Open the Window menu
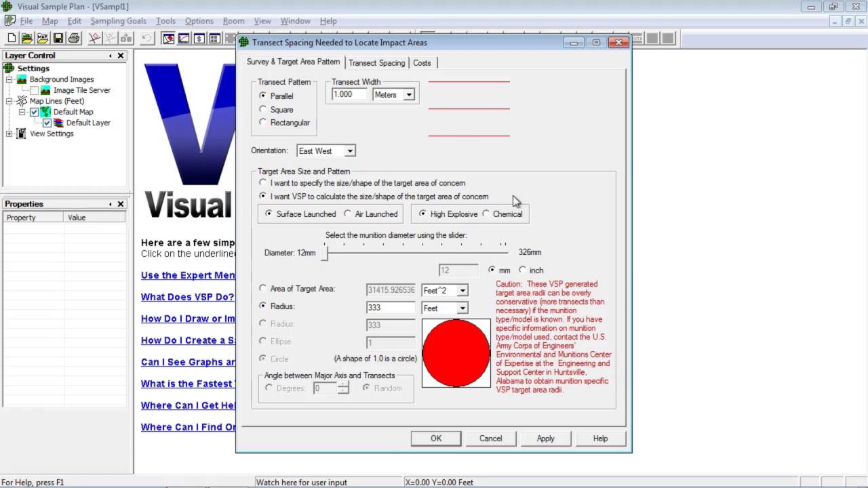Image resolution: width=868 pixels, height=488 pixels. pyautogui.click(x=296, y=21)
